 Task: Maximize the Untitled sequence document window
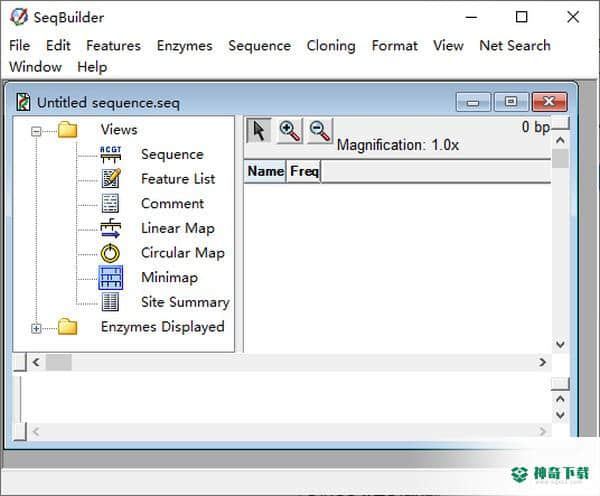tap(511, 102)
